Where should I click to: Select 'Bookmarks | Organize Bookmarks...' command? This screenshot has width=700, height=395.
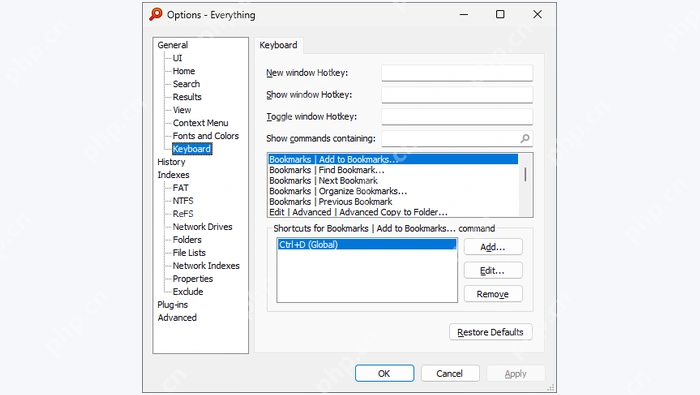click(393, 191)
